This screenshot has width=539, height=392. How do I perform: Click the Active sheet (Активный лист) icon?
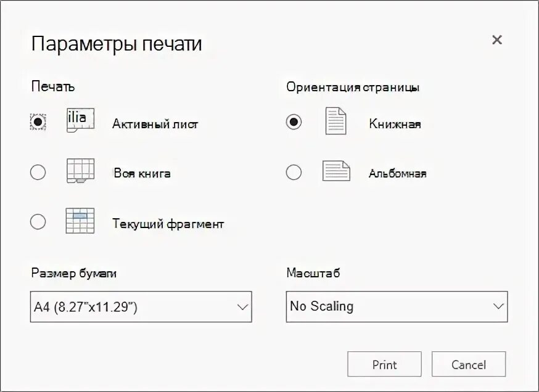80,121
